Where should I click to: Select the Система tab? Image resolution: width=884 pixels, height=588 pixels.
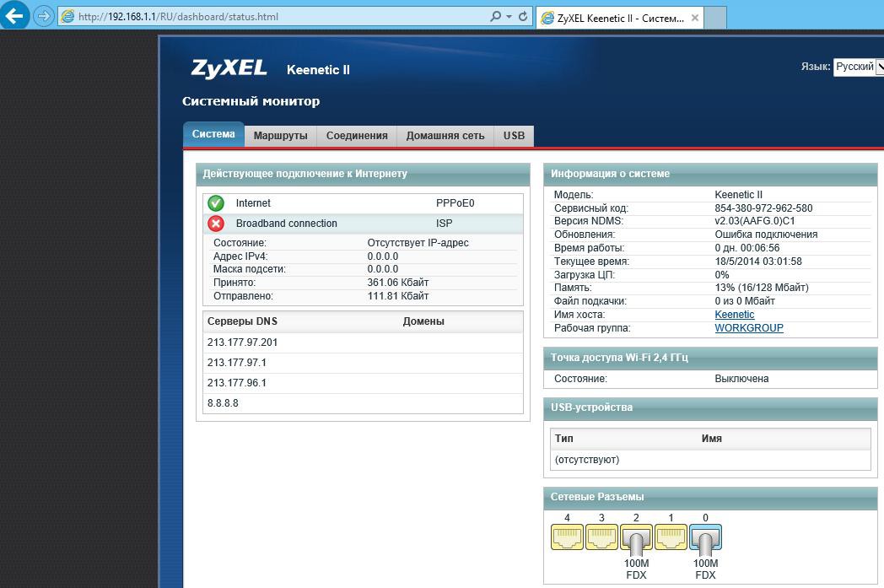pyautogui.click(x=213, y=134)
